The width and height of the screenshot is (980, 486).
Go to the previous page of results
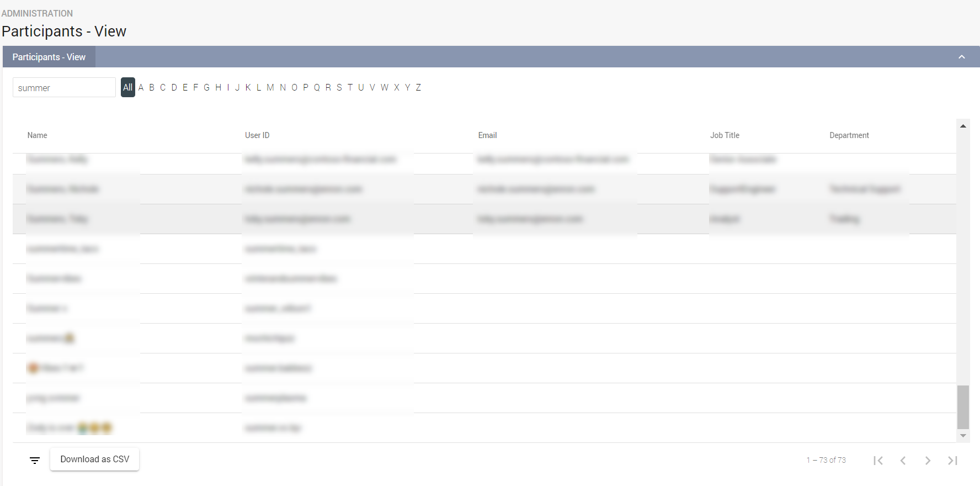coord(903,460)
